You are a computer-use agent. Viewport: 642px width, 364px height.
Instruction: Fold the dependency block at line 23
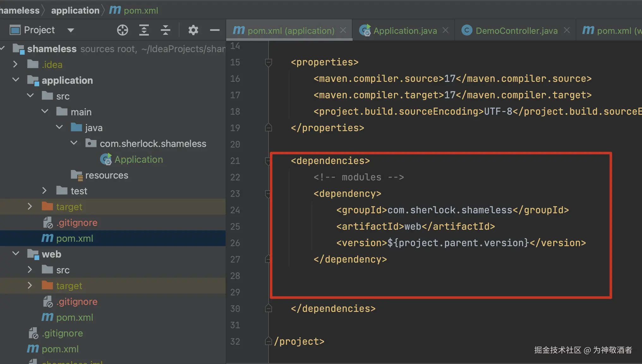pyautogui.click(x=268, y=194)
